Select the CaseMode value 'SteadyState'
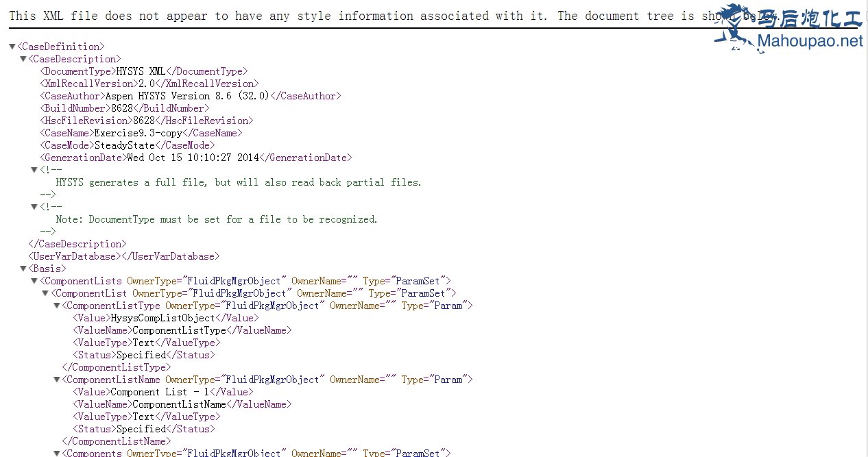The width and height of the screenshot is (868, 457). (x=124, y=145)
